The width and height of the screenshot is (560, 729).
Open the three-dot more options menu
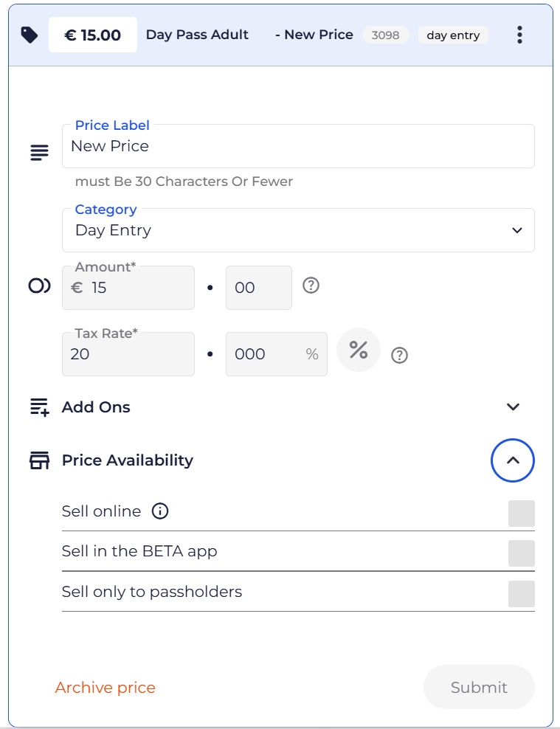pos(520,35)
